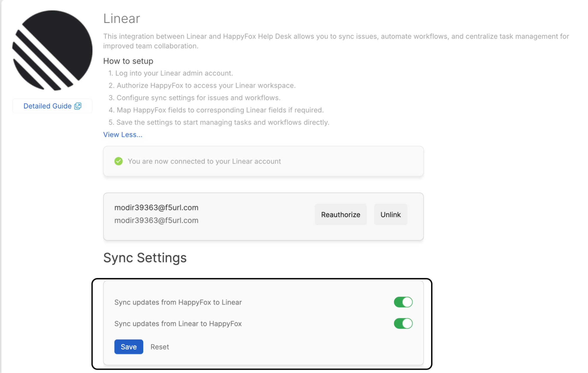Click the Sync Settings heading
This screenshot has width=588, height=373.
pos(145,258)
